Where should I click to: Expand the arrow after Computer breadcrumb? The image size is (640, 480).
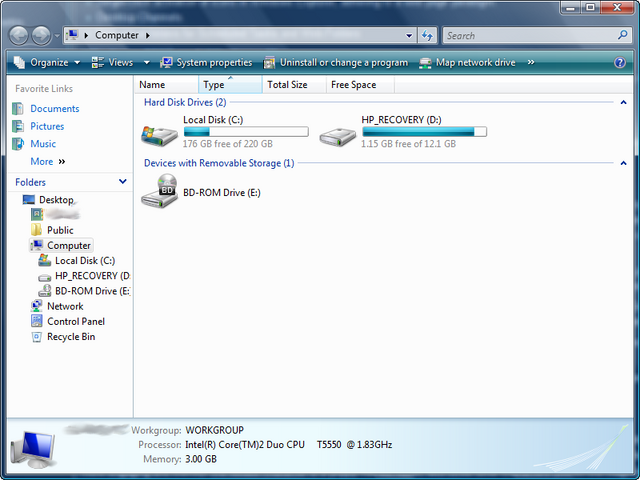coord(148,36)
